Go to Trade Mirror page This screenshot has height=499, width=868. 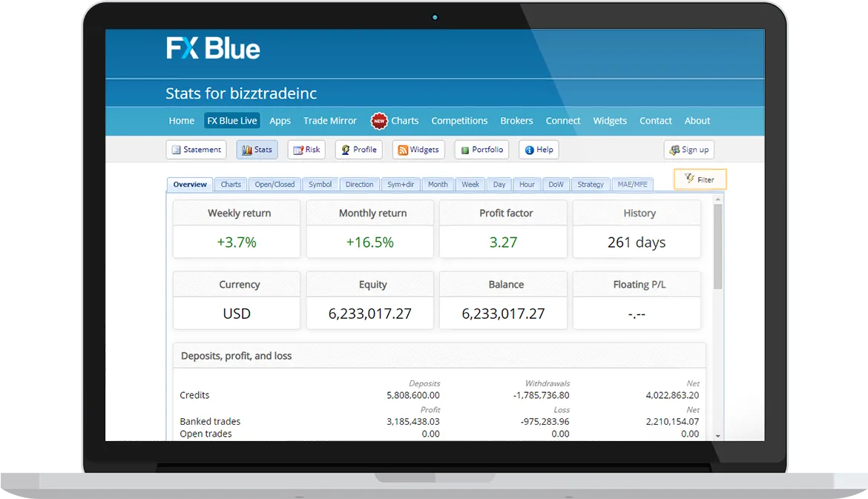[330, 121]
